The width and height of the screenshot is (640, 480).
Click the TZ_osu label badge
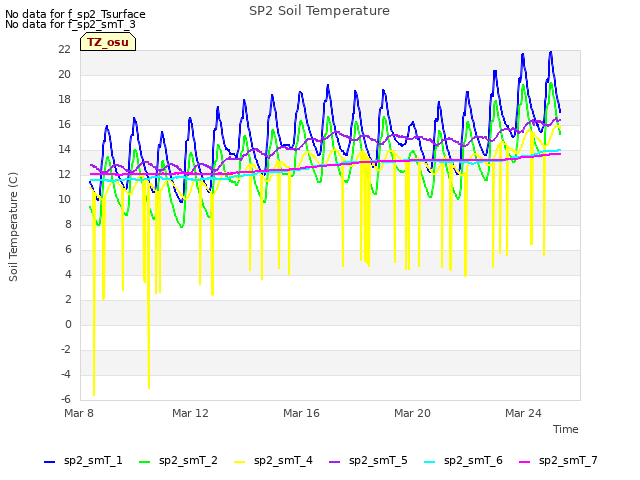click(108, 42)
